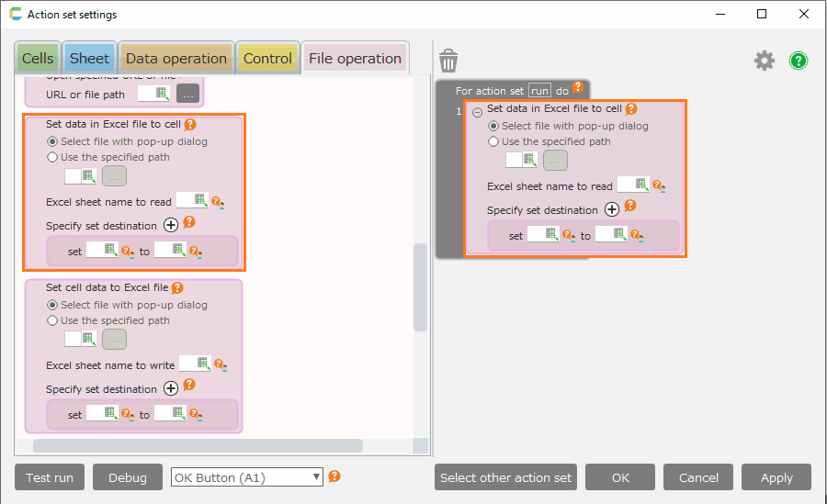Screen dimensions: 827x504
Task: Open settings with the gear icon
Action: (765, 61)
